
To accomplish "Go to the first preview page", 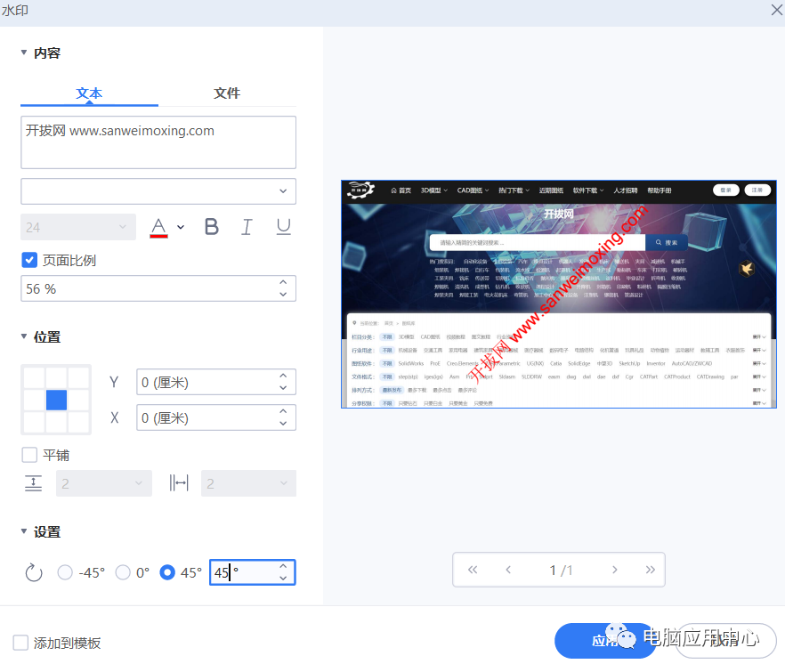I will point(473,570).
